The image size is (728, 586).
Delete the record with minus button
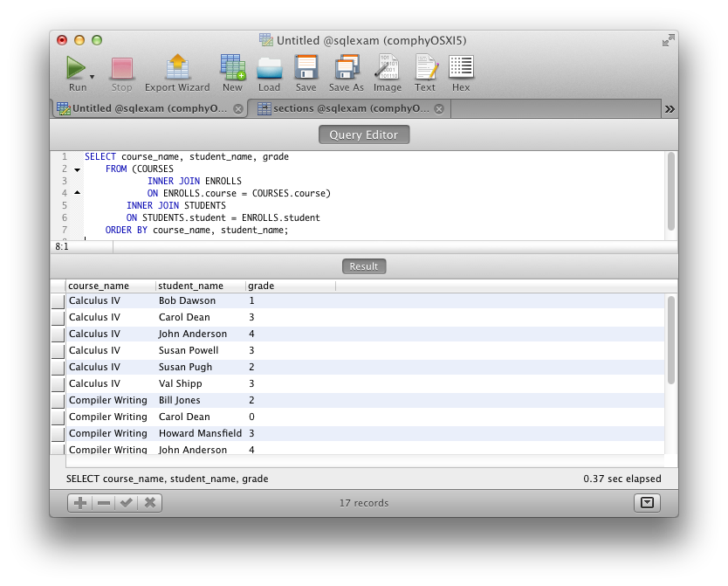pos(104,503)
